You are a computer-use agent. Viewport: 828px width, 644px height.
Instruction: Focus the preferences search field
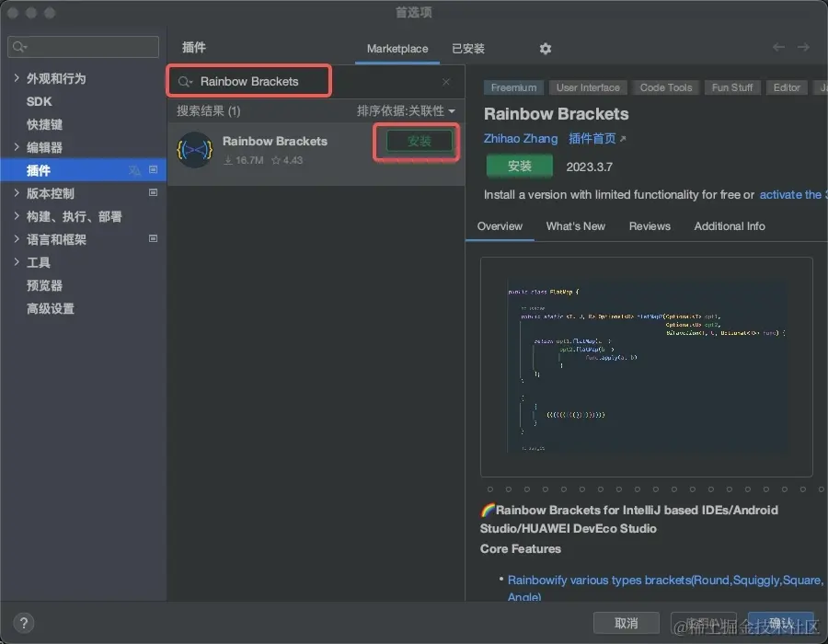click(x=84, y=47)
